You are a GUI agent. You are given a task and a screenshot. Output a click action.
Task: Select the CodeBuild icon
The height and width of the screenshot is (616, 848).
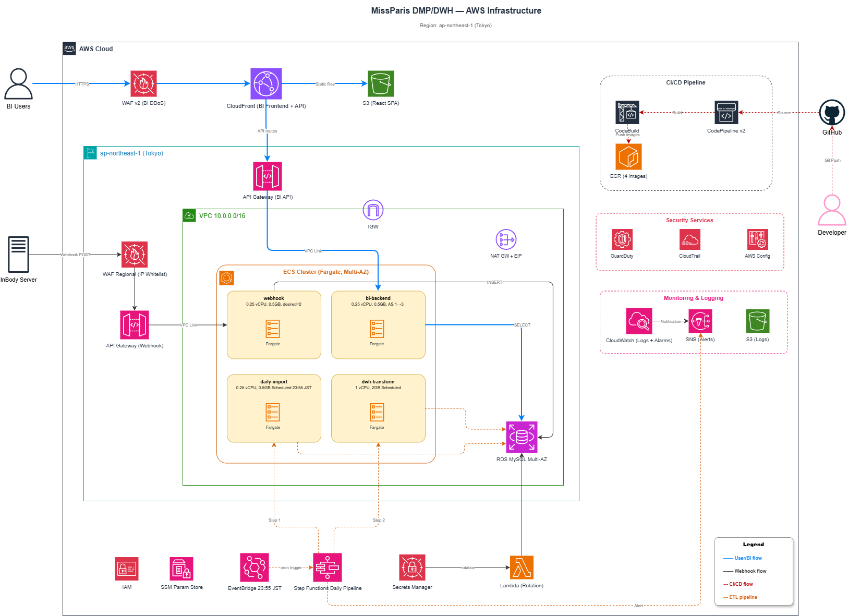pyautogui.click(x=627, y=113)
